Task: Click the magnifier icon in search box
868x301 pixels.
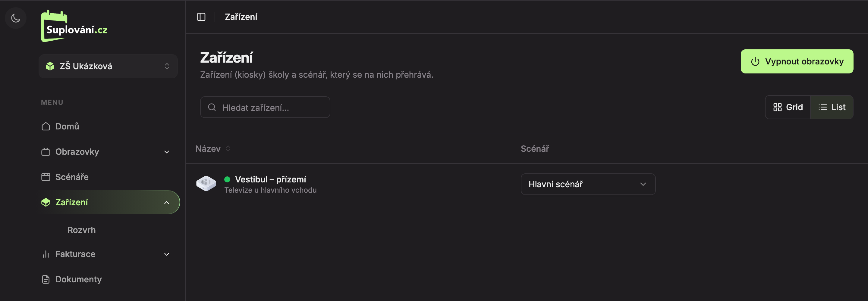Action: [x=212, y=107]
